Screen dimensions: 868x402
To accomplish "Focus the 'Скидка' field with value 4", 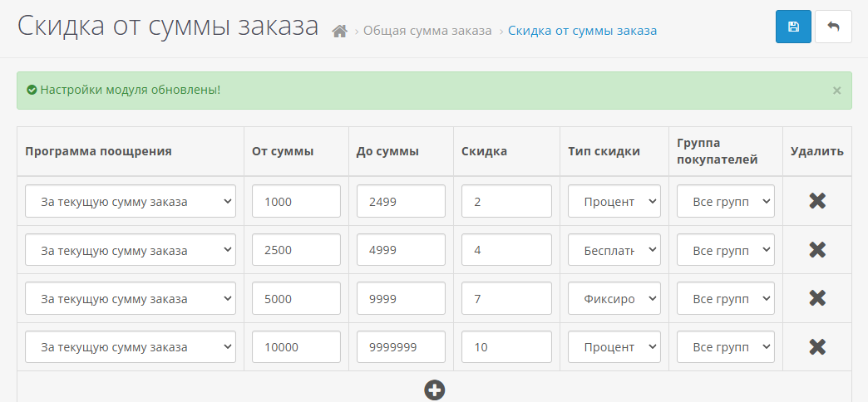I will (506, 250).
